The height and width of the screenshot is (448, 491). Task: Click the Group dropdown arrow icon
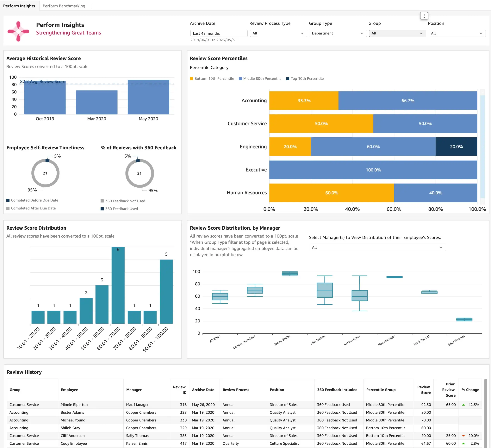(x=421, y=33)
